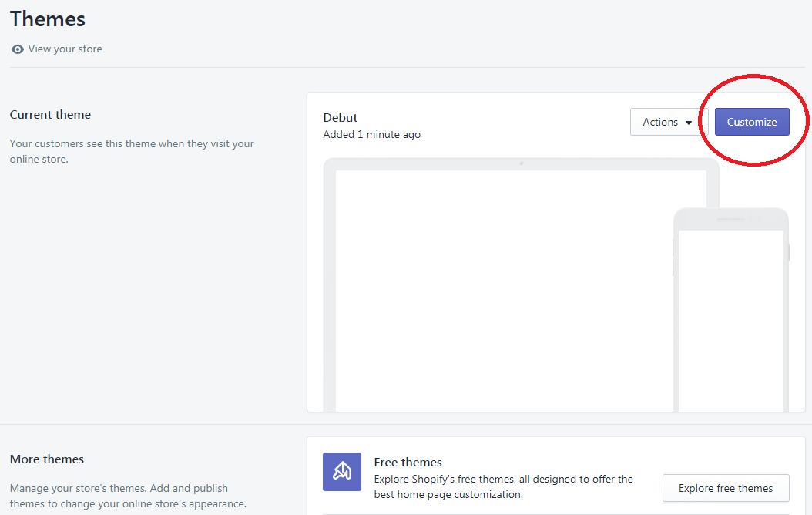812x515 pixels.
Task: Click the Free themes purple icon
Action: click(x=342, y=472)
